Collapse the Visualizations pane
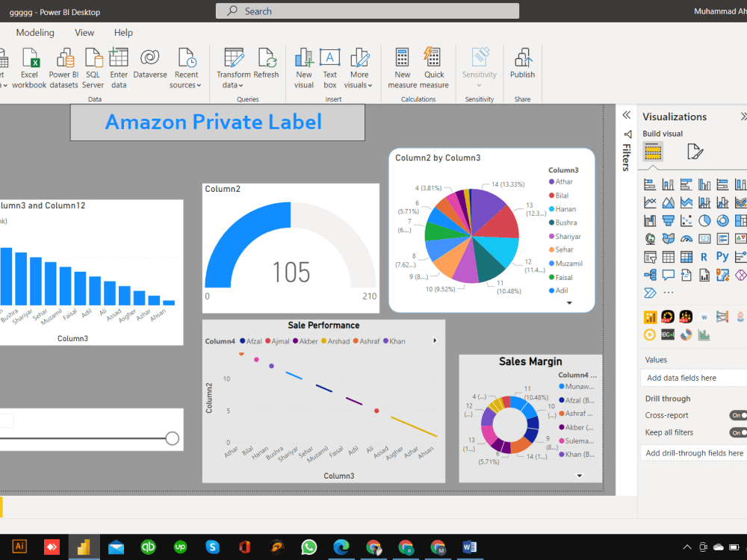Screen dimensions: 747x560 [743, 116]
